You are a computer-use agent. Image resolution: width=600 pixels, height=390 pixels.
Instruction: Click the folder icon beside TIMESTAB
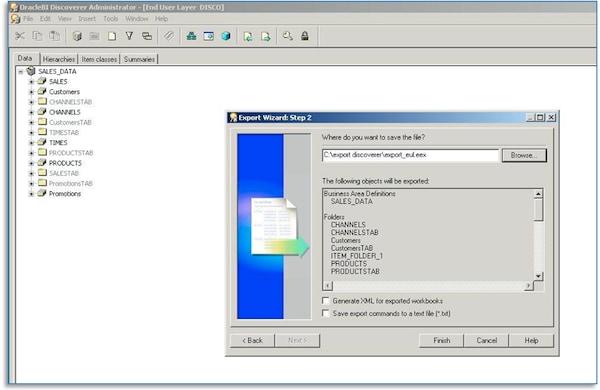click(42, 132)
